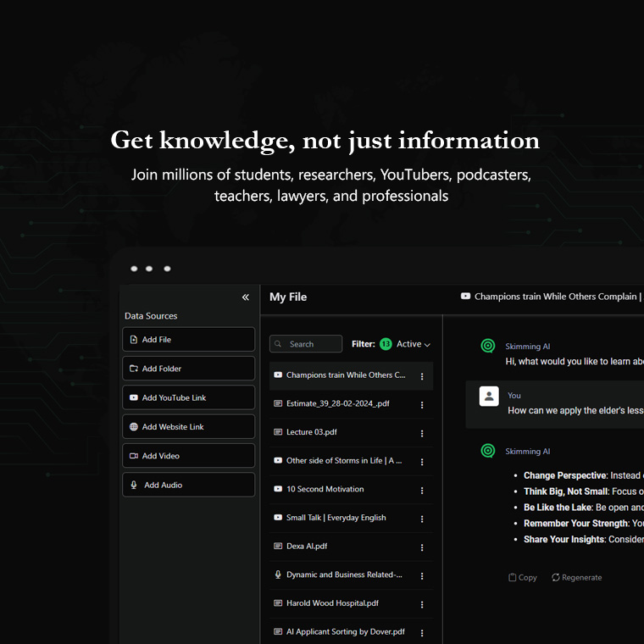Open options menu for Dexa AI.pdf

[x=422, y=547]
